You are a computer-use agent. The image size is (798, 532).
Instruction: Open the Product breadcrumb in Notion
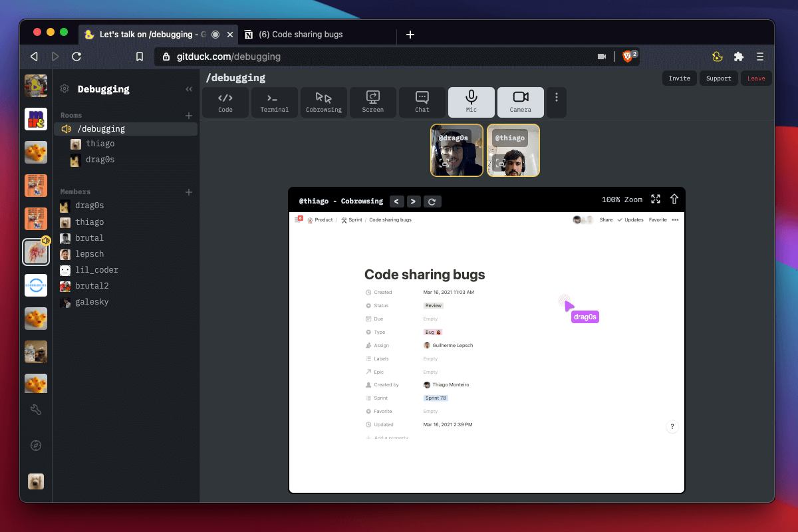coord(320,219)
